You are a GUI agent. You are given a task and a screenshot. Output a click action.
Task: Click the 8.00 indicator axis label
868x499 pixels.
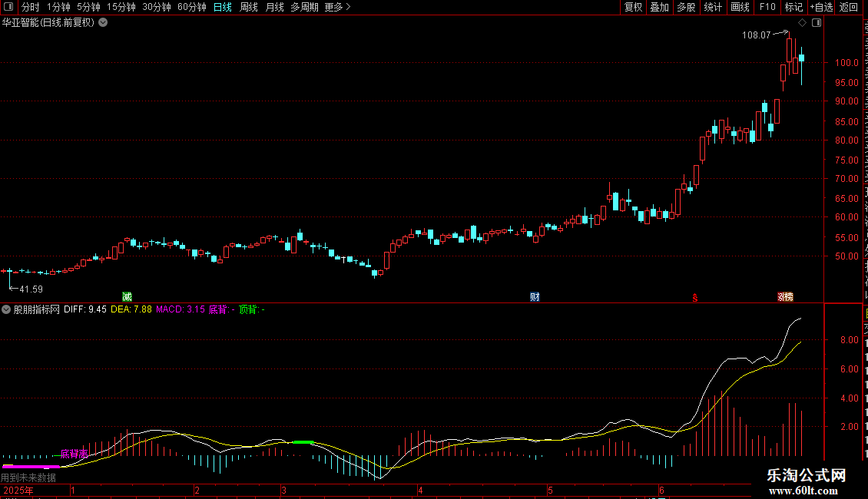tap(850, 340)
